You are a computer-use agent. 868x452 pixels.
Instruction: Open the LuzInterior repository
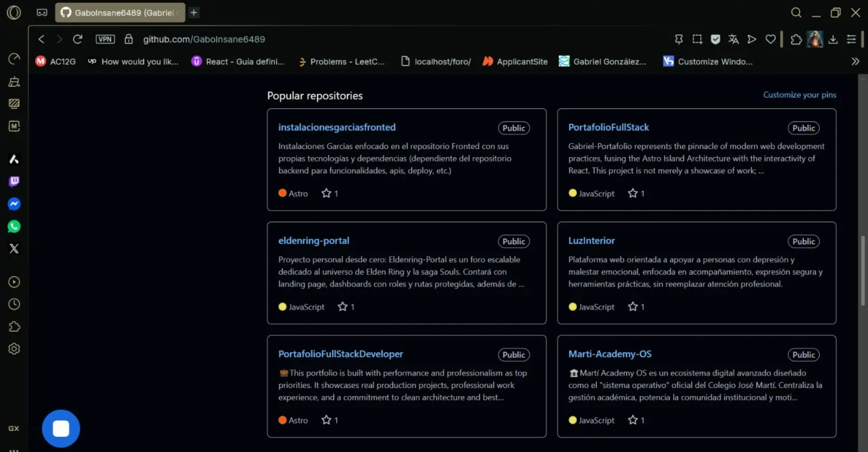[x=591, y=241]
